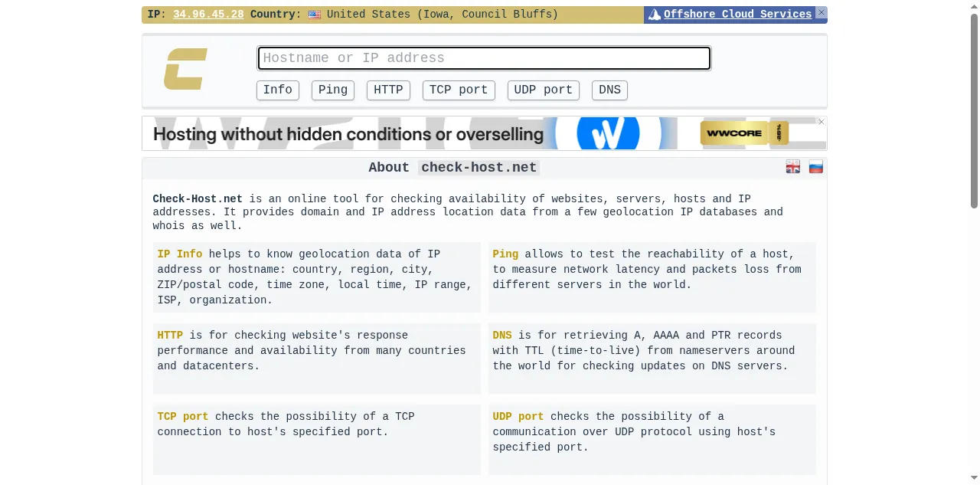The width and height of the screenshot is (980, 485).
Task: Run the Info check button
Action: tap(278, 90)
